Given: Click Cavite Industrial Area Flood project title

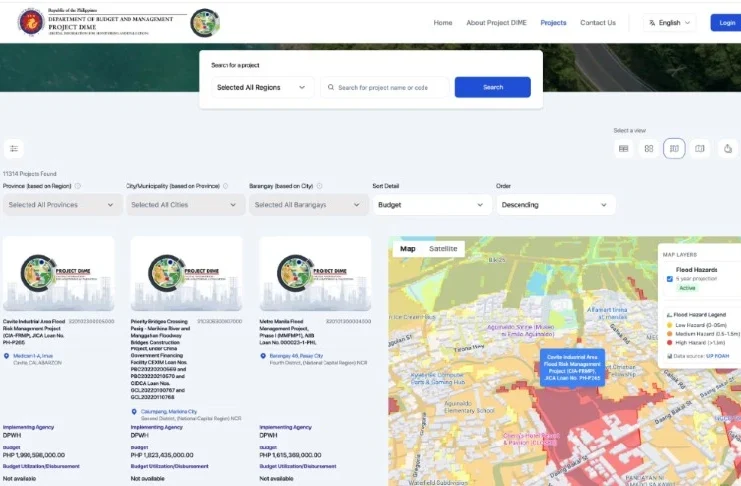Looking at the screenshot, I should point(34,332).
